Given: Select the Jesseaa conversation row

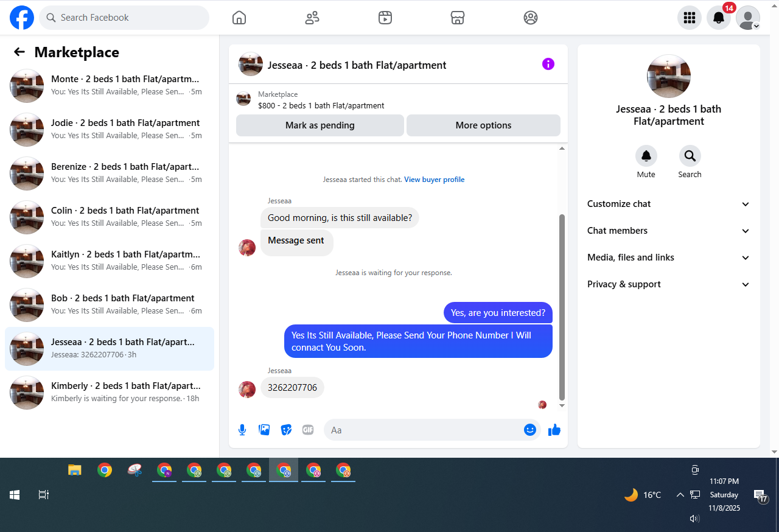Looking at the screenshot, I should [x=110, y=349].
